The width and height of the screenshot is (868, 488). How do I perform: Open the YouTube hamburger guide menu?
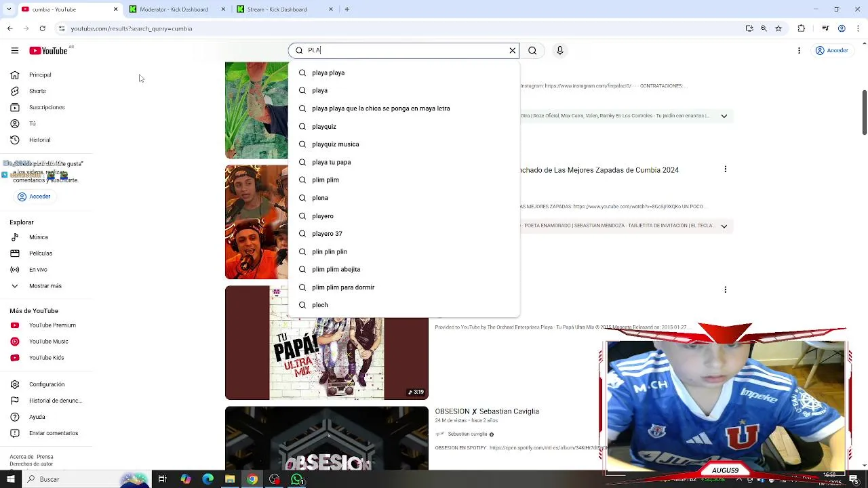point(14,51)
